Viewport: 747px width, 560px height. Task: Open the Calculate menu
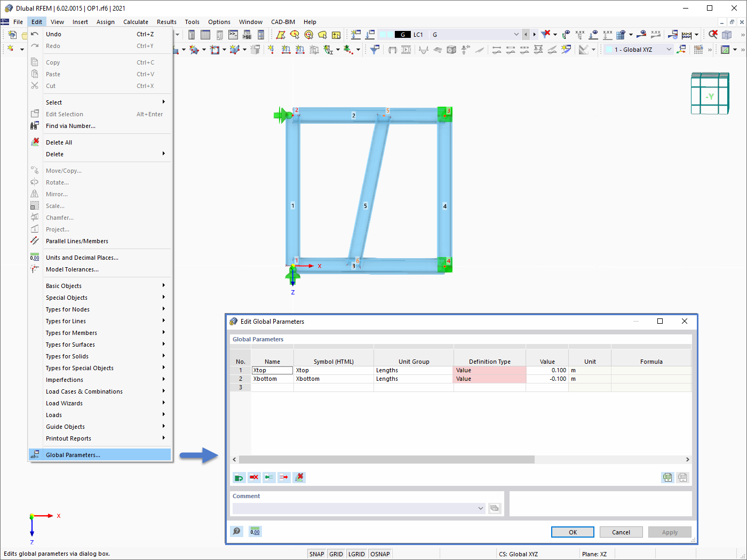136,22
